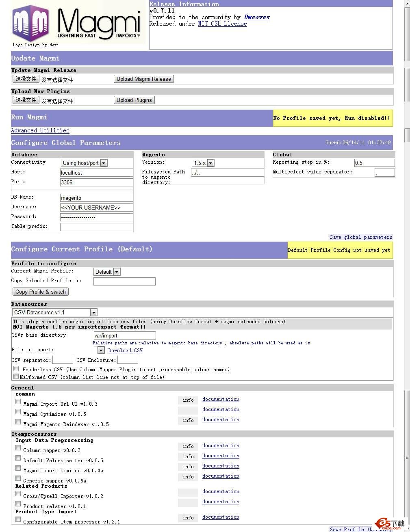This screenshot has width=410, height=532.
Task: Open documentation for Magmi Import Limiter
Action: tap(221, 466)
